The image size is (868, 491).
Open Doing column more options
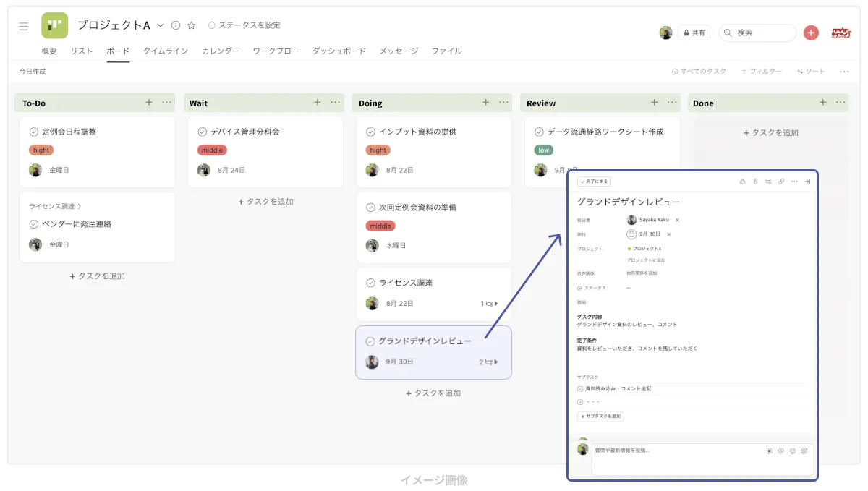[504, 103]
